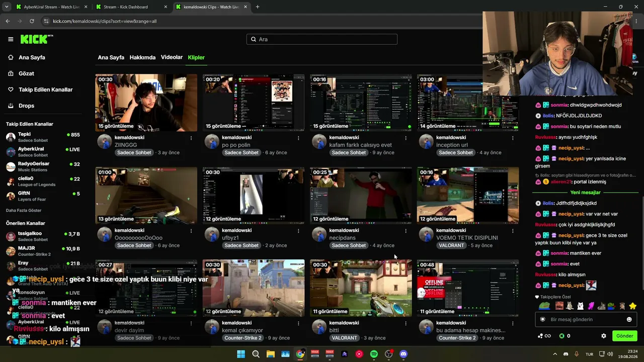Open Gözat in the left sidebar

tap(26, 73)
